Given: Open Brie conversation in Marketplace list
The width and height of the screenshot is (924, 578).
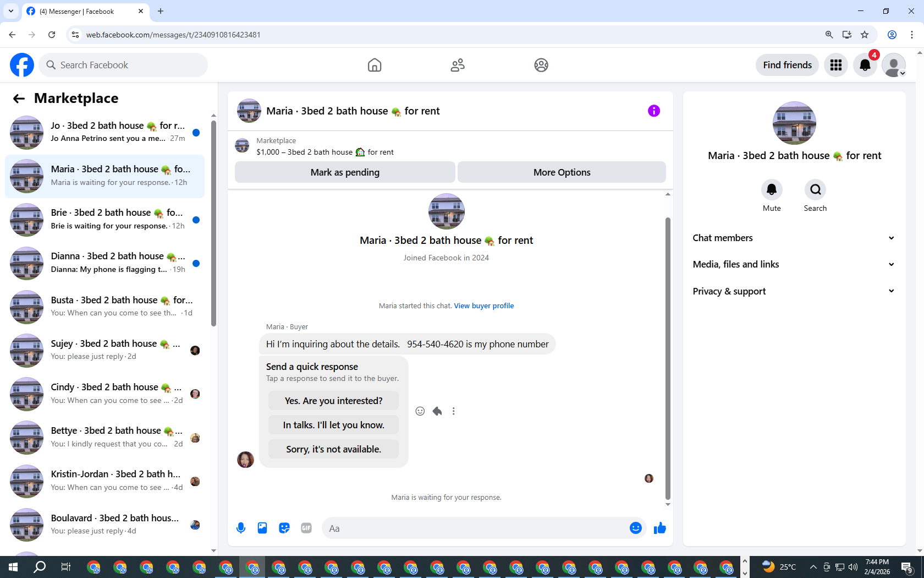Looking at the screenshot, I should click(x=105, y=220).
